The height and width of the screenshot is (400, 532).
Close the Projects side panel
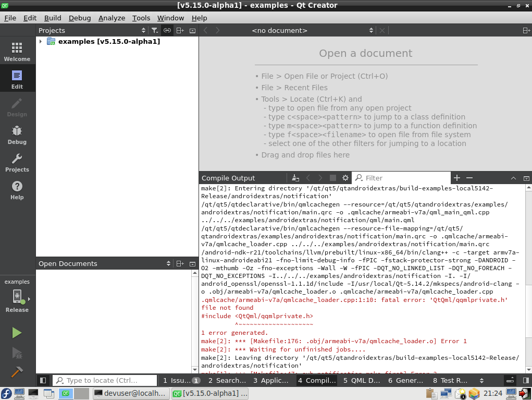[x=192, y=31]
